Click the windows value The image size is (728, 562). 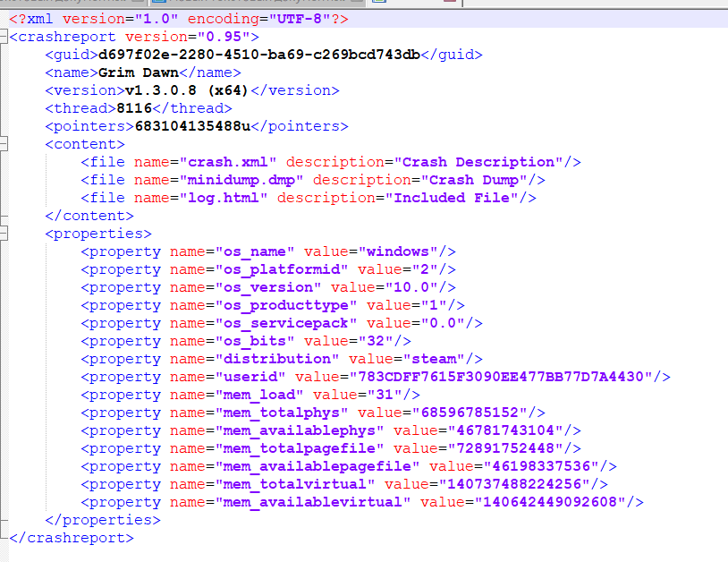point(397,251)
